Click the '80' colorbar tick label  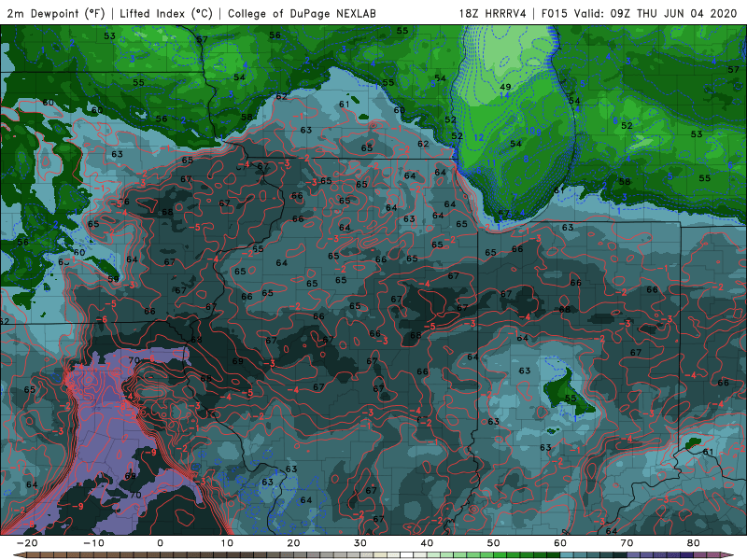pyautogui.click(x=694, y=543)
